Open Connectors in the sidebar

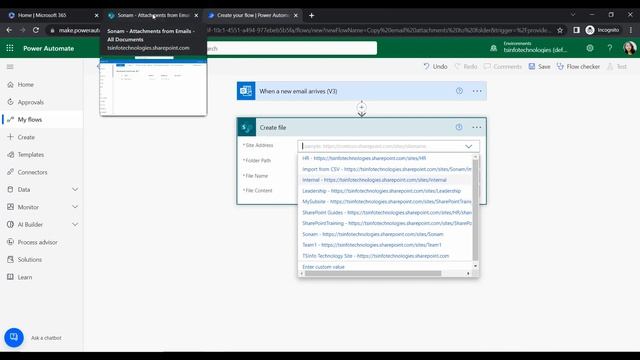point(32,172)
